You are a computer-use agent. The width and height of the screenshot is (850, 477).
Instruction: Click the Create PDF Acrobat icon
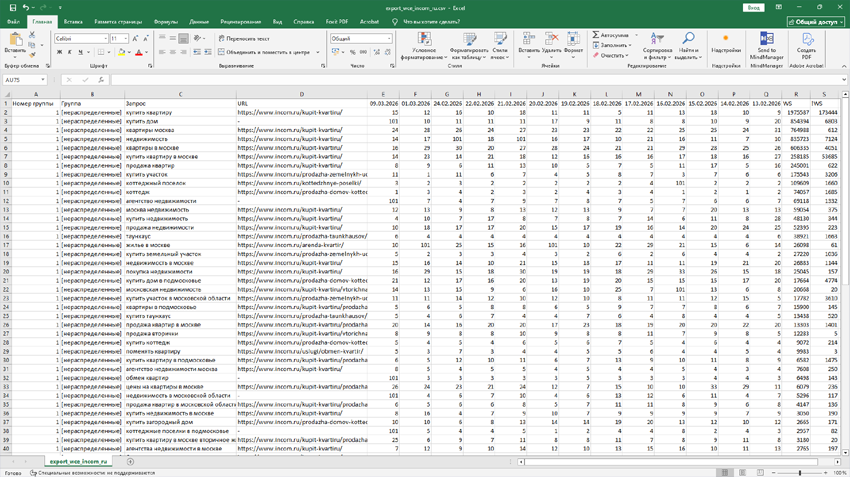(x=806, y=39)
